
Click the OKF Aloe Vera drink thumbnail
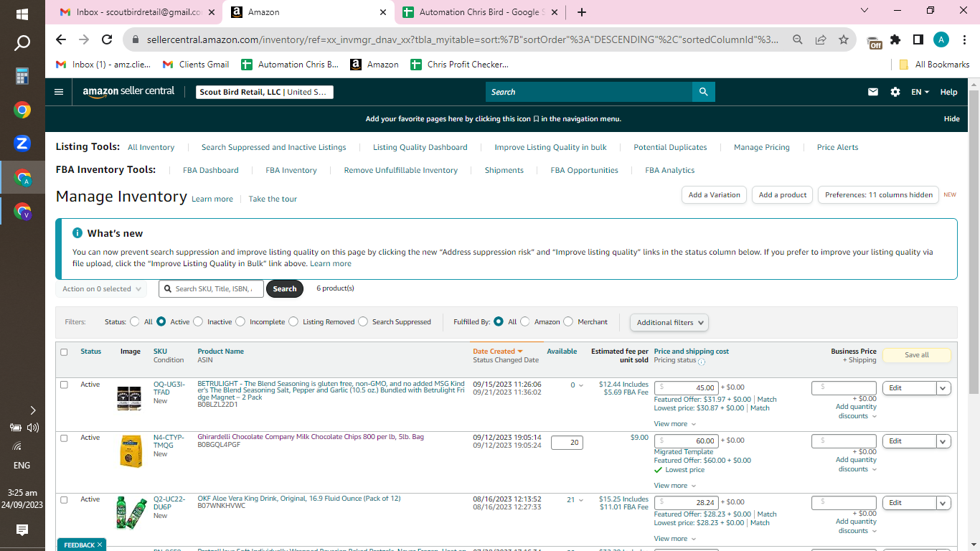[131, 514]
